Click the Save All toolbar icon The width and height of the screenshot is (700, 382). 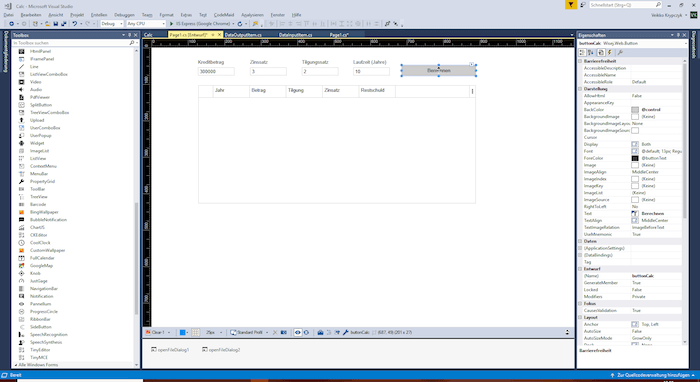point(63,24)
